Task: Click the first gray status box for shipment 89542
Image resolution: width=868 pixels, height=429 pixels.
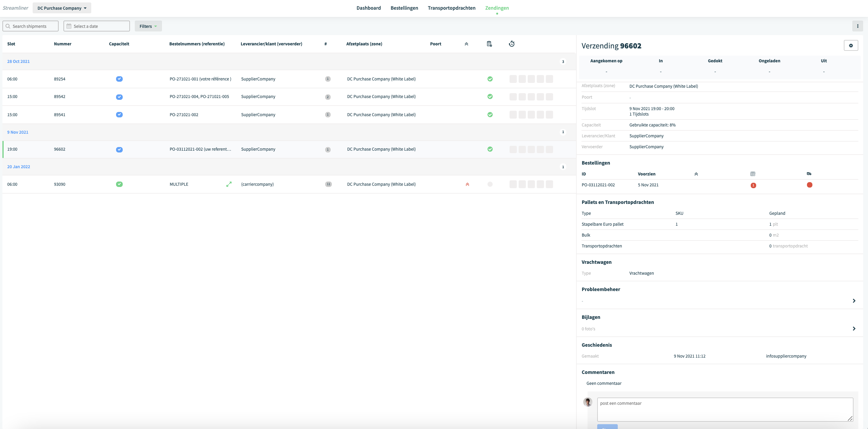Action: [x=513, y=97]
